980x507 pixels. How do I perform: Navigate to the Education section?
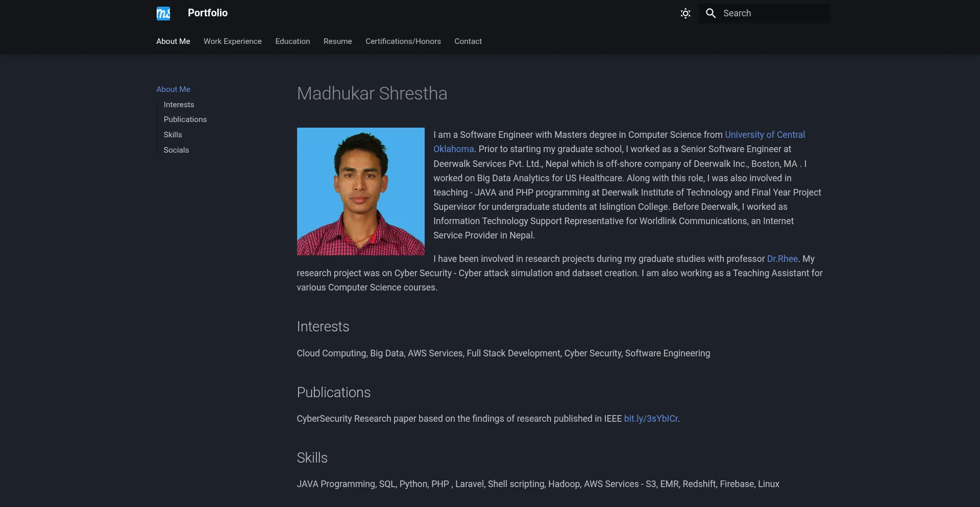[292, 41]
